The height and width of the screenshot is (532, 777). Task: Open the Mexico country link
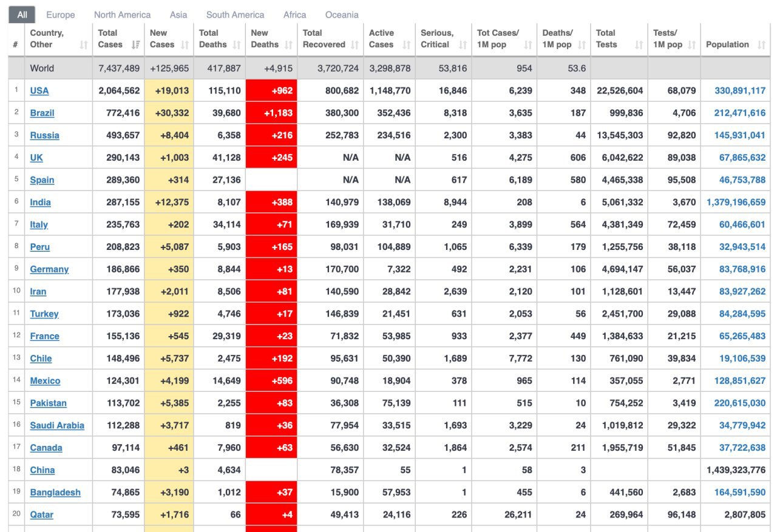(46, 381)
